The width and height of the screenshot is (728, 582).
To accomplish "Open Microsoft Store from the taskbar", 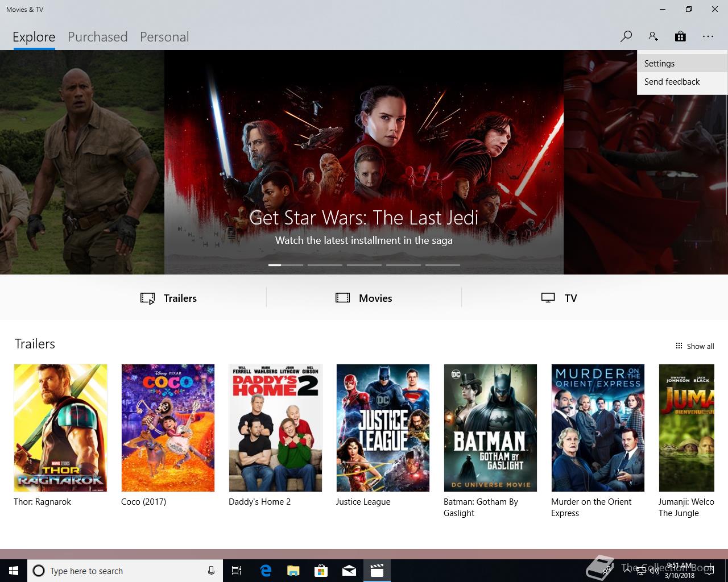I will click(x=321, y=571).
